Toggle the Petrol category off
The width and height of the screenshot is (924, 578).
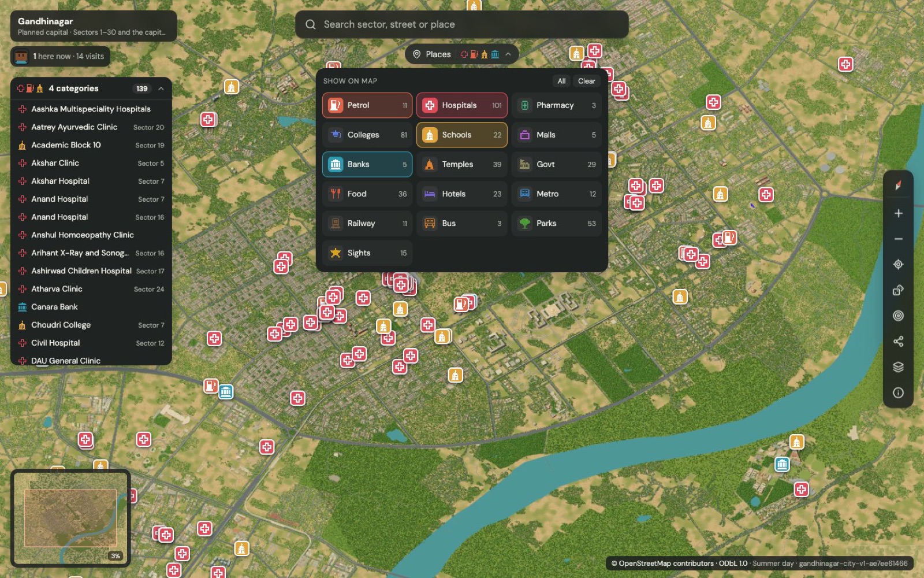coord(367,105)
